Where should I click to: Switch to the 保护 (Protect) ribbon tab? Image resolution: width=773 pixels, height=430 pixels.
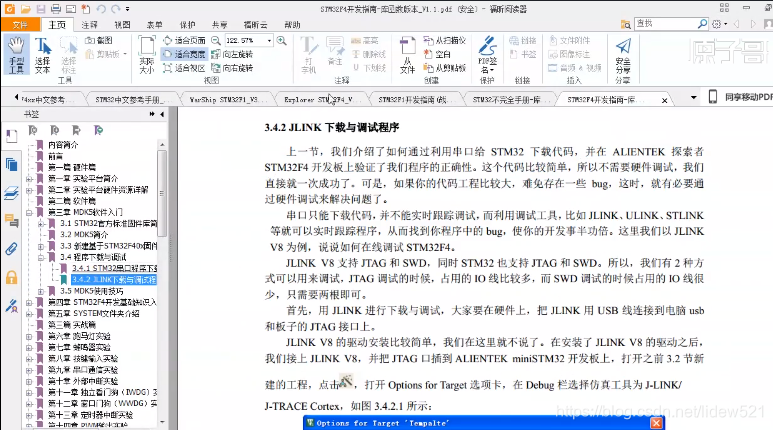pos(187,25)
